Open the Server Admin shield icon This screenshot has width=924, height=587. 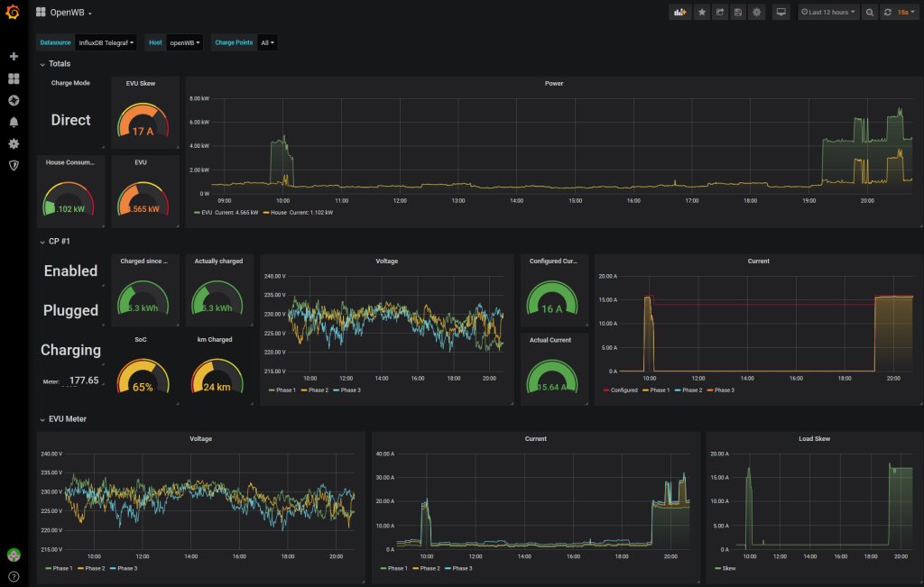pyautogui.click(x=14, y=165)
